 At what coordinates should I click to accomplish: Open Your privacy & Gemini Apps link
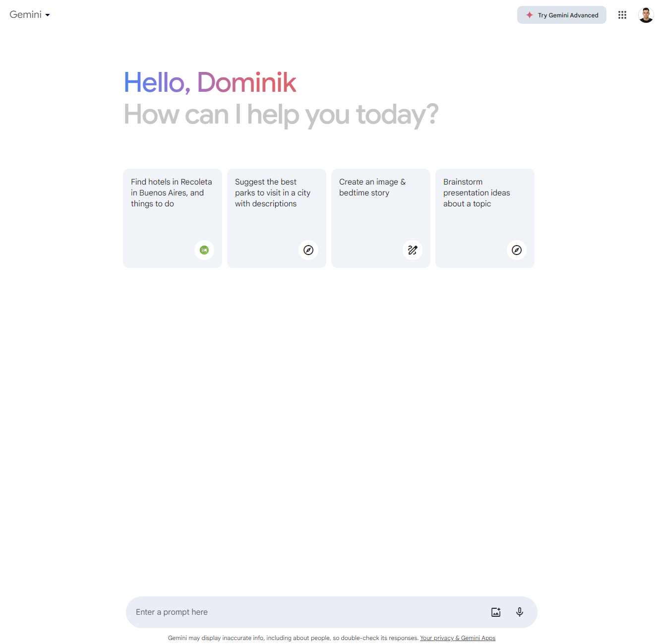coord(457,638)
